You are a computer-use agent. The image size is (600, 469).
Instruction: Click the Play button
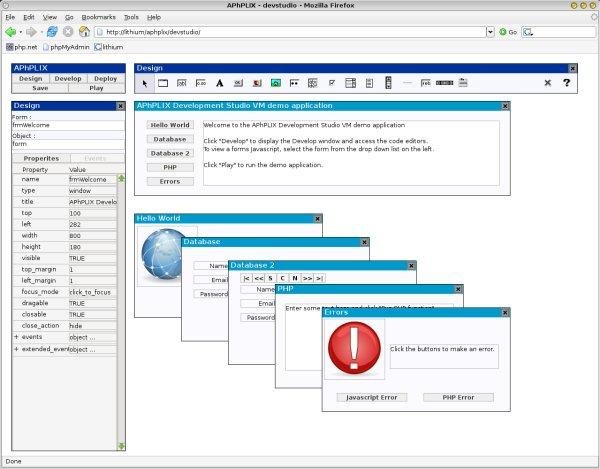pyautogui.click(x=96, y=88)
